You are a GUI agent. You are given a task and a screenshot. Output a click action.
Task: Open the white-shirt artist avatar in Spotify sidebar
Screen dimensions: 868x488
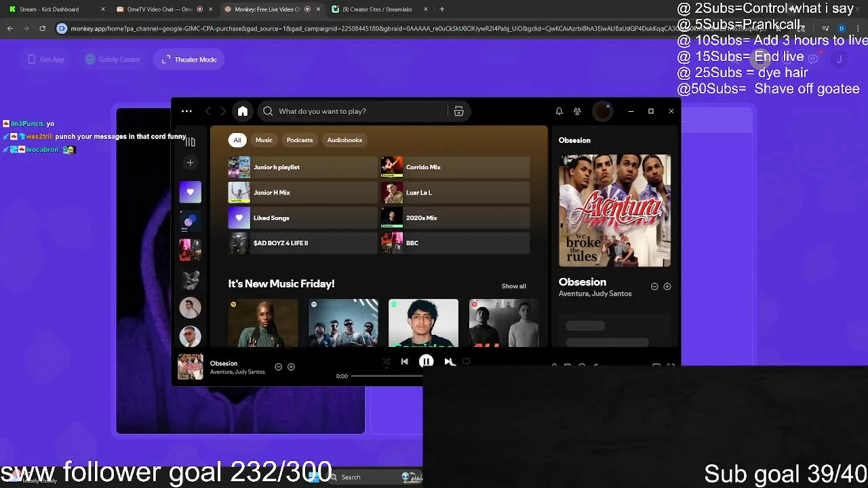pos(190,308)
